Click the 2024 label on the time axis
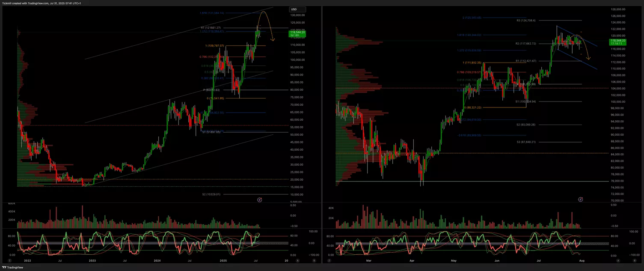The height and width of the screenshot is (271, 644). 157,260
